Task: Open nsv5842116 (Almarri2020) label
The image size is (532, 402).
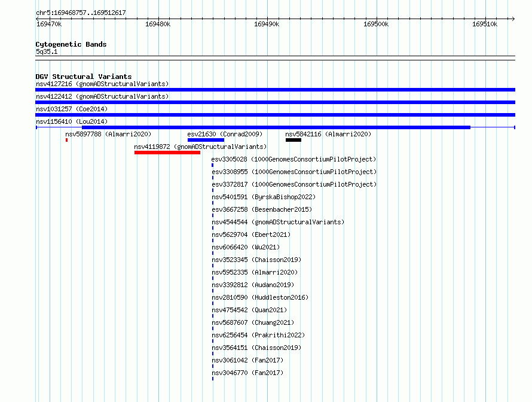Action: (328, 134)
